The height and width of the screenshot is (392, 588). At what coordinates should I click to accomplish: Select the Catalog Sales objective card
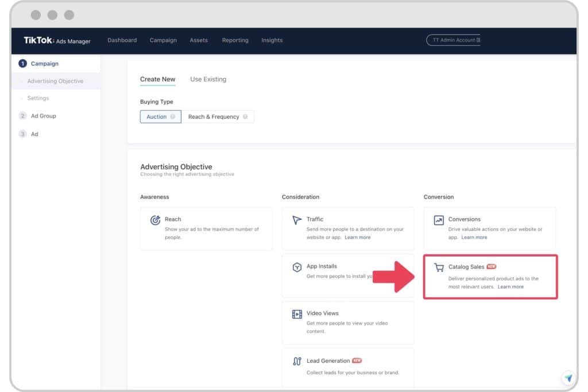tap(490, 277)
